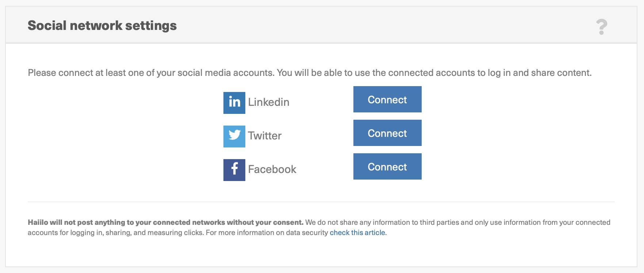This screenshot has height=273, width=644.
Task: Click the dark-blue Facebook 'f' square
Action: pos(234,170)
